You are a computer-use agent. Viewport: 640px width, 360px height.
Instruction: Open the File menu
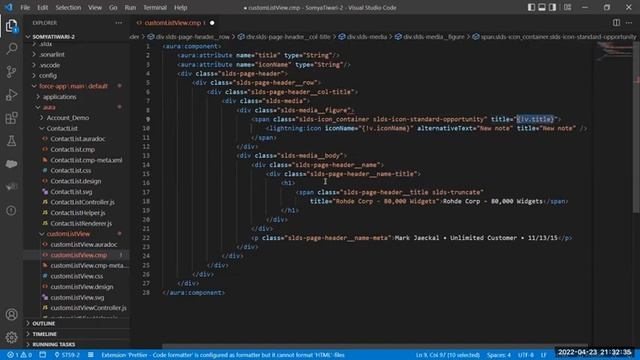click(x=25, y=7)
